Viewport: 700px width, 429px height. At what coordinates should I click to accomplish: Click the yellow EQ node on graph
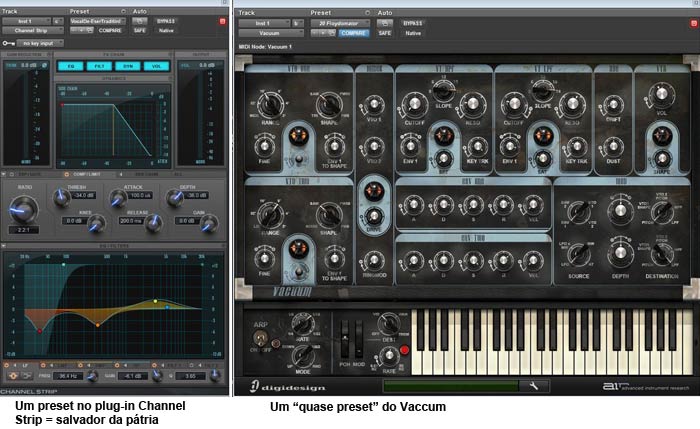tap(155, 301)
